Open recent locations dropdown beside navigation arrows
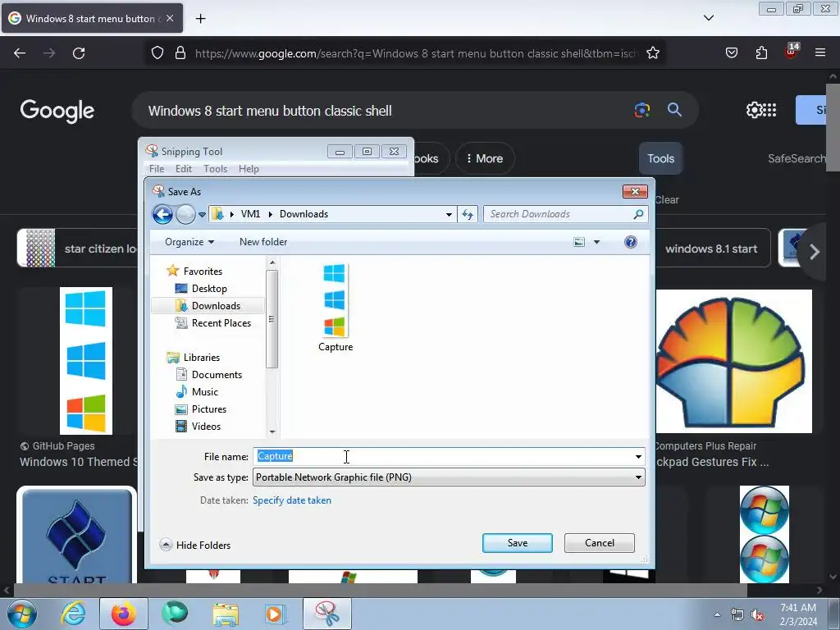The image size is (840, 630). (202, 215)
